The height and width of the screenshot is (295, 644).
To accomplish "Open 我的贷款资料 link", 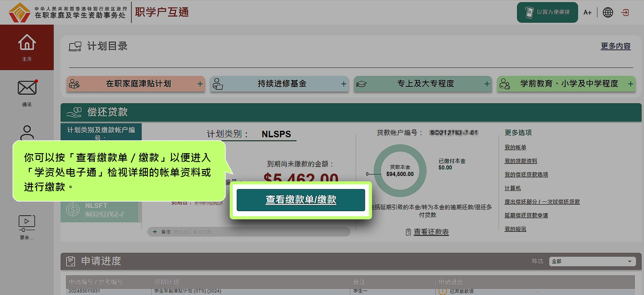I will click(x=521, y=161).
